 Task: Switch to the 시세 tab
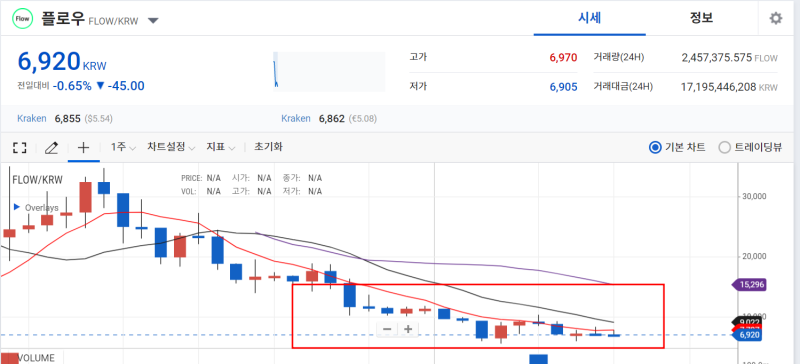tap(590, 18)
